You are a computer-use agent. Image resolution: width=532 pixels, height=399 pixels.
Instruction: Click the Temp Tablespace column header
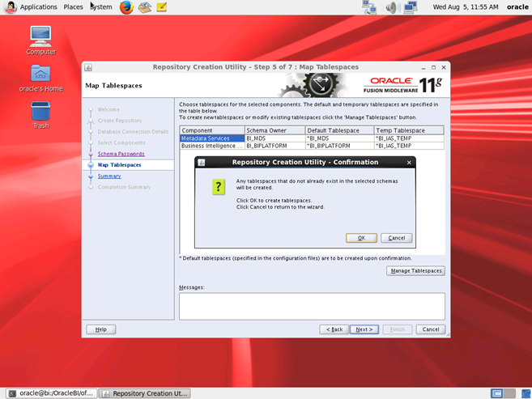coord(409,130)
